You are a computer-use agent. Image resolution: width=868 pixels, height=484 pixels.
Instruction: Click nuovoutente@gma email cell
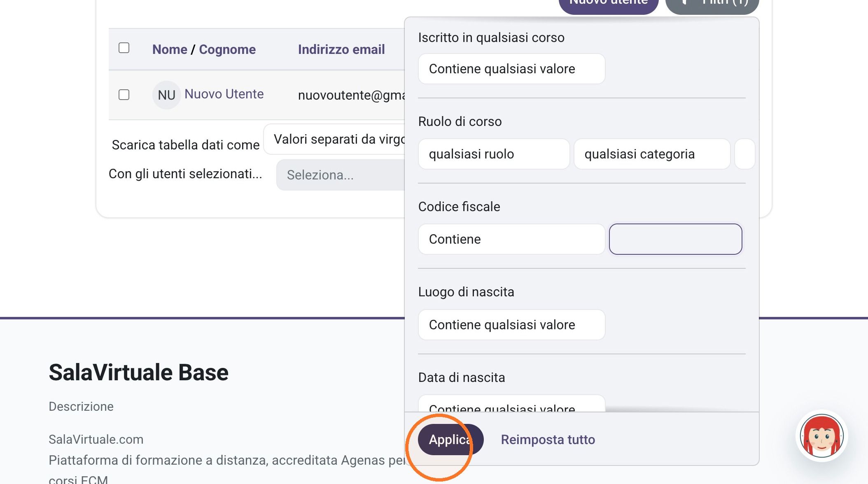(x=351, y=95)
